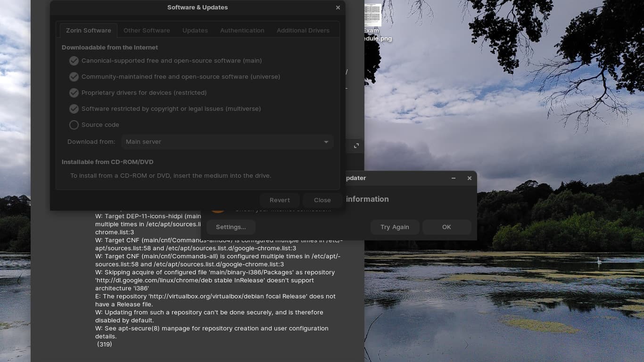Image resolution: width=644 pixels, height=362 pixels.
Task: Click the Zorin Software tab
Action: (x=89, y=30)
